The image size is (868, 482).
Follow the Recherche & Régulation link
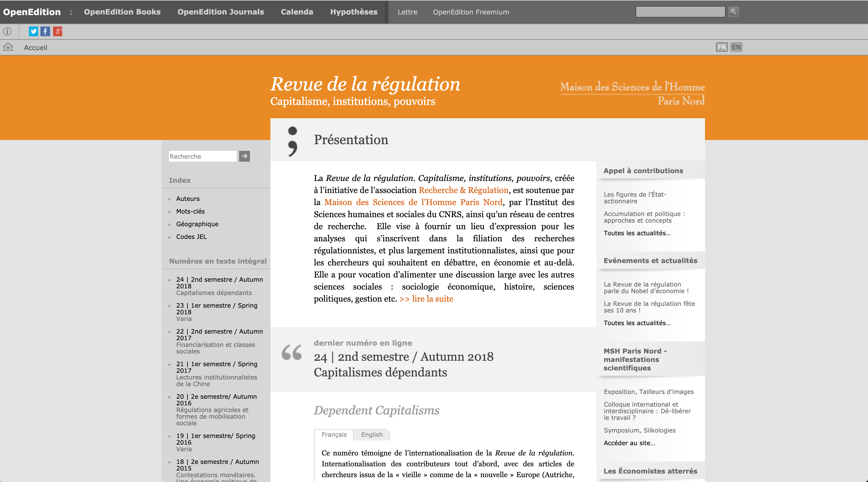click(x=463, y=190)
